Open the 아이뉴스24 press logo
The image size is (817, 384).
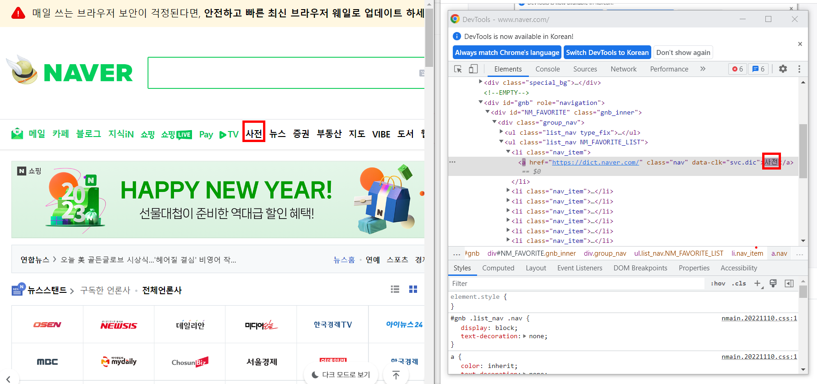(404, 325)
